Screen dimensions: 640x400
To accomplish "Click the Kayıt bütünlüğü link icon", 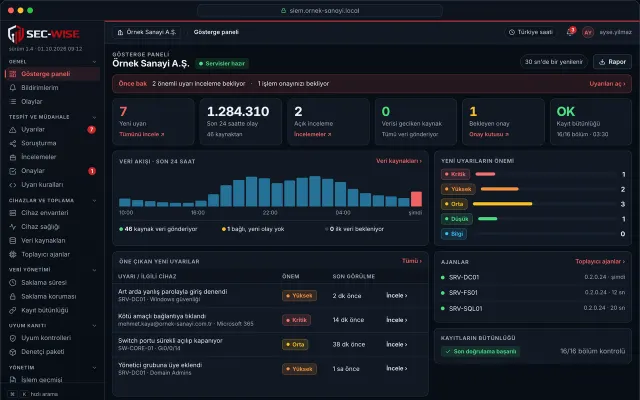I will tap(13, 310).
